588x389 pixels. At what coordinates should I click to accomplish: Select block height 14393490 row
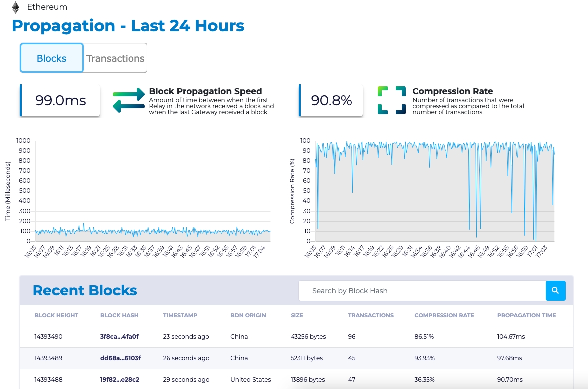click(48, 337)
